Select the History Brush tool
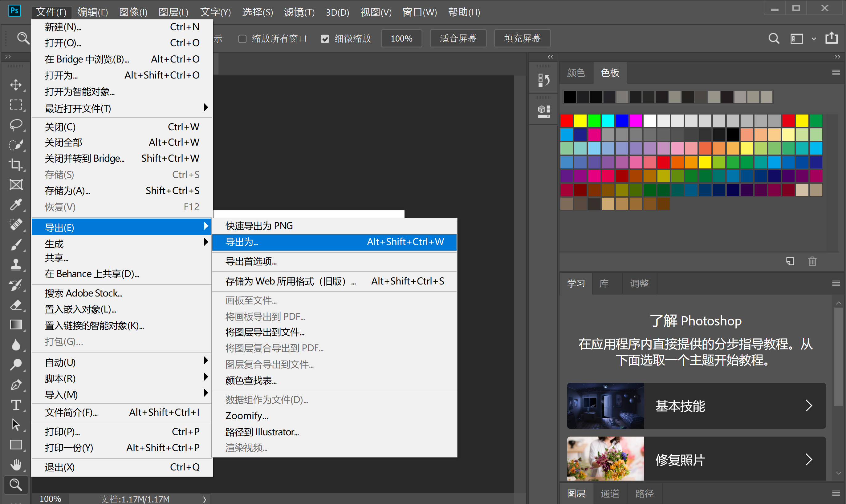Screen dimensions: 846x504 [x=16, y=284]
